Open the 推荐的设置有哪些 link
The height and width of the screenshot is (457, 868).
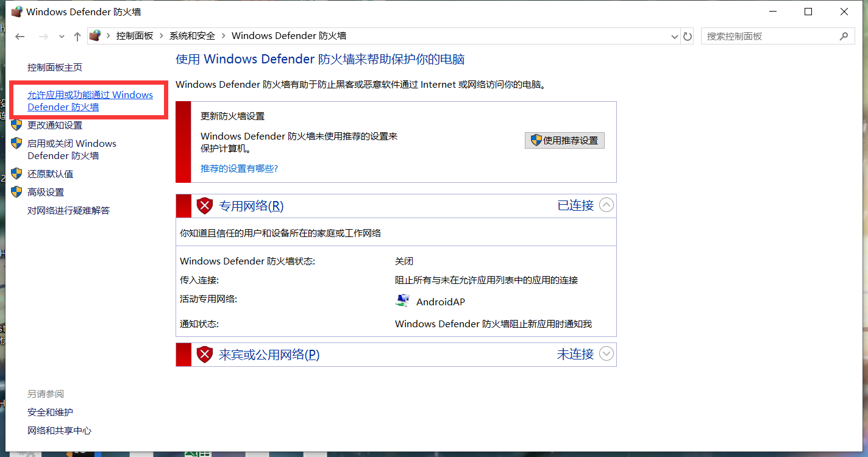[239, 168]
